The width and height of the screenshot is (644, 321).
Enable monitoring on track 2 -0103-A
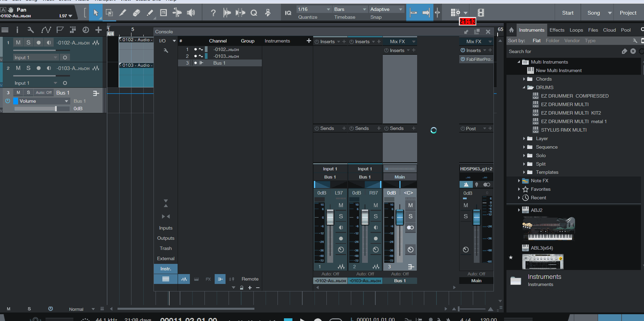click(49, 68)
